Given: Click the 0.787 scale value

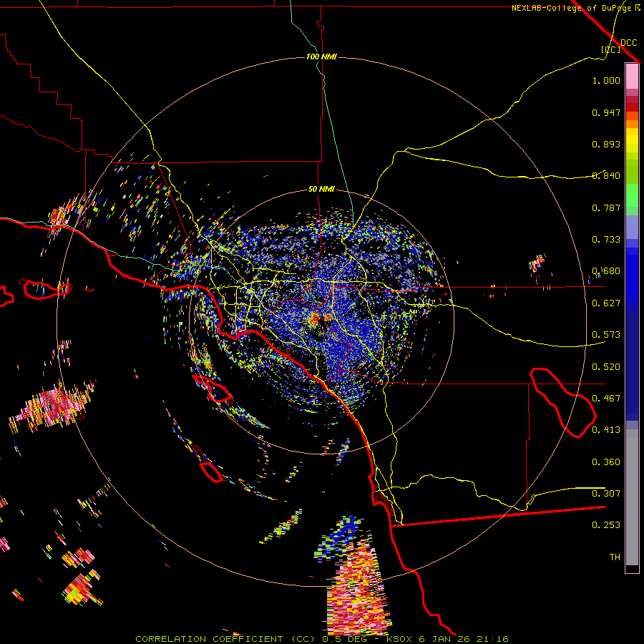Looking at the screenshot, I should point(606,208).
